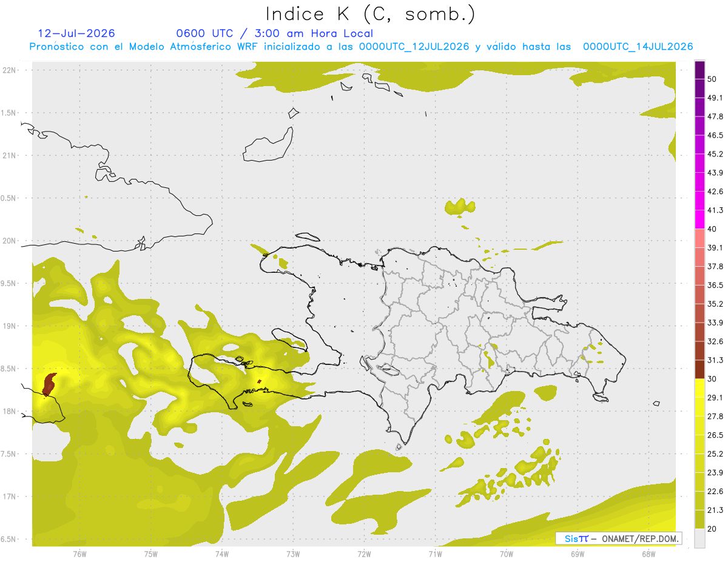Click the tiny red patch on Haiti's southern peninsula
728x562 pixels.
tap(260, 381)
